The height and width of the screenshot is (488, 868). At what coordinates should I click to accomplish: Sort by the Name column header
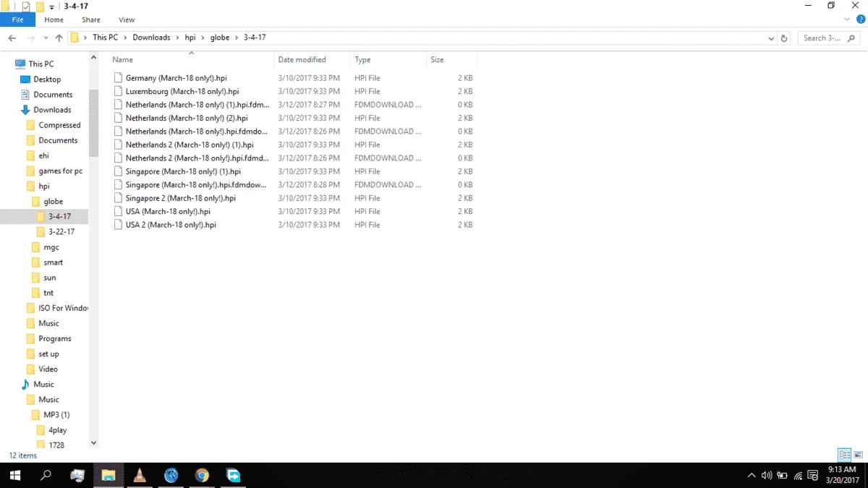192,59
